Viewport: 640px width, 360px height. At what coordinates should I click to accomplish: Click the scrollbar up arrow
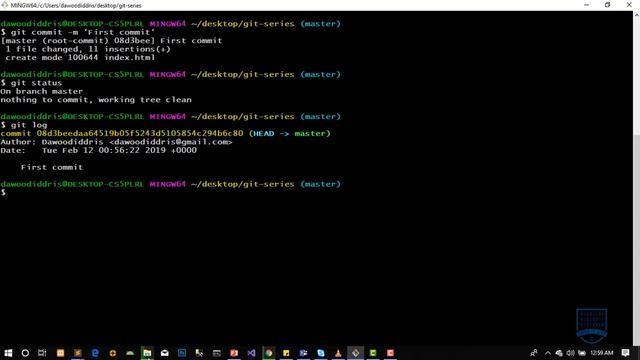point(636,15)
